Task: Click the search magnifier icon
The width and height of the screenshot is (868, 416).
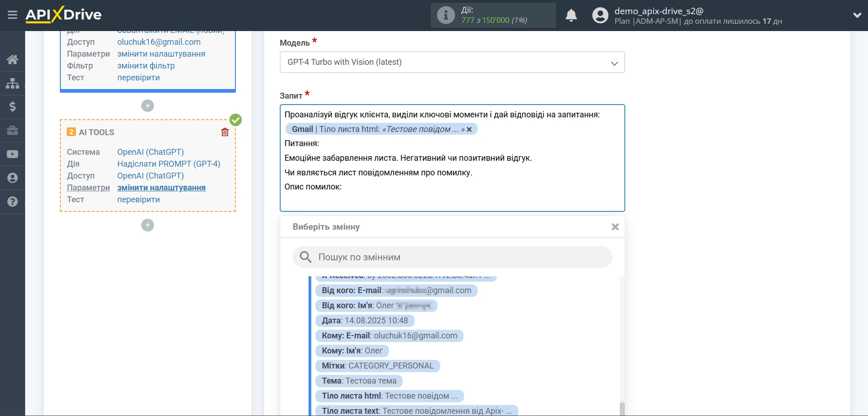Action: point(305,257)
